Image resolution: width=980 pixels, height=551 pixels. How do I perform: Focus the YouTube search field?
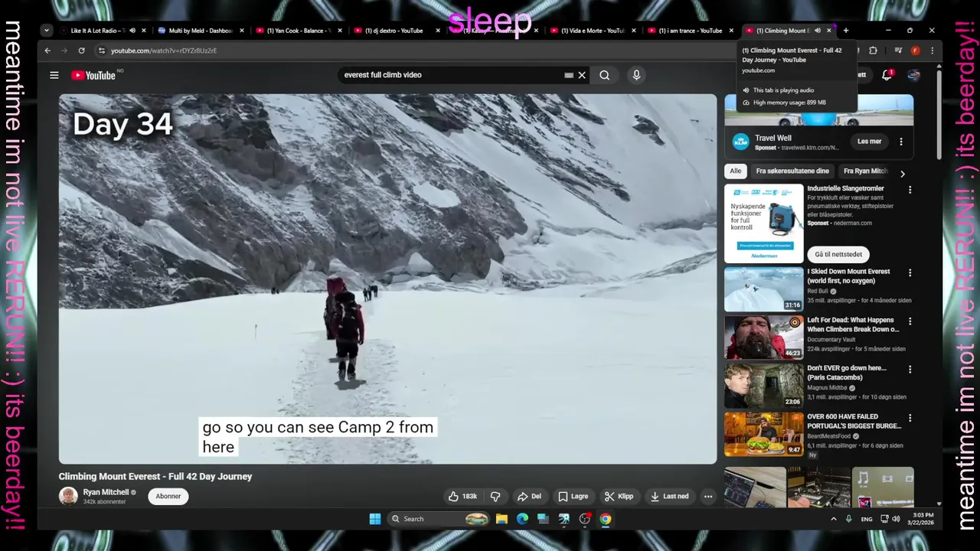click(452, 75)
